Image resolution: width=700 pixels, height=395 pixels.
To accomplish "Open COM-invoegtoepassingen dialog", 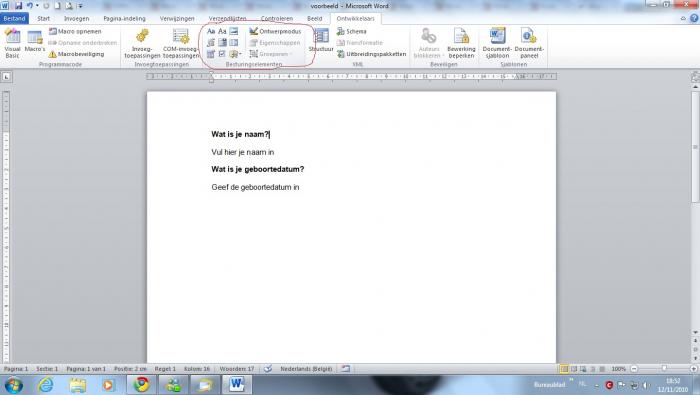I will [x=181, y=43].
